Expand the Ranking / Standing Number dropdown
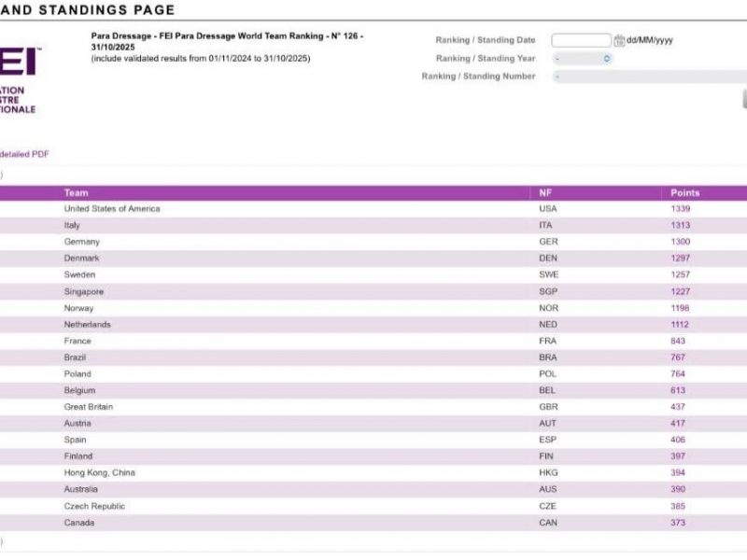This screenshot has height=560, width=747. click(649, 77)
